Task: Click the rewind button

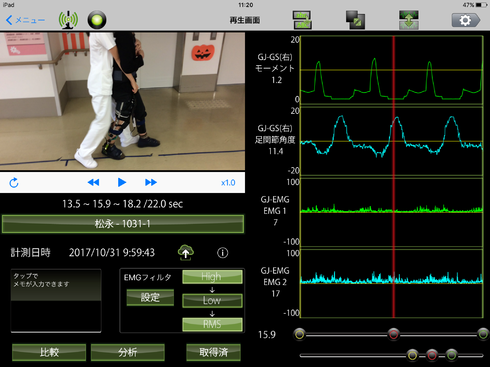Action: 93,182
